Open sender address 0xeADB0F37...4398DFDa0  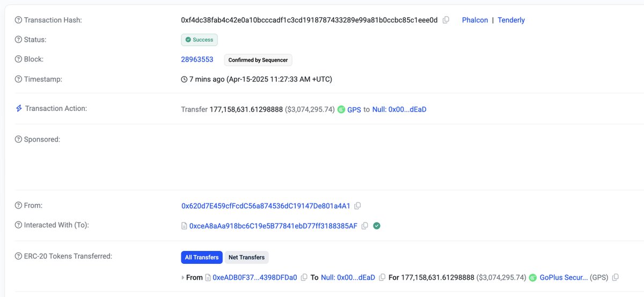tap(255, 278)
